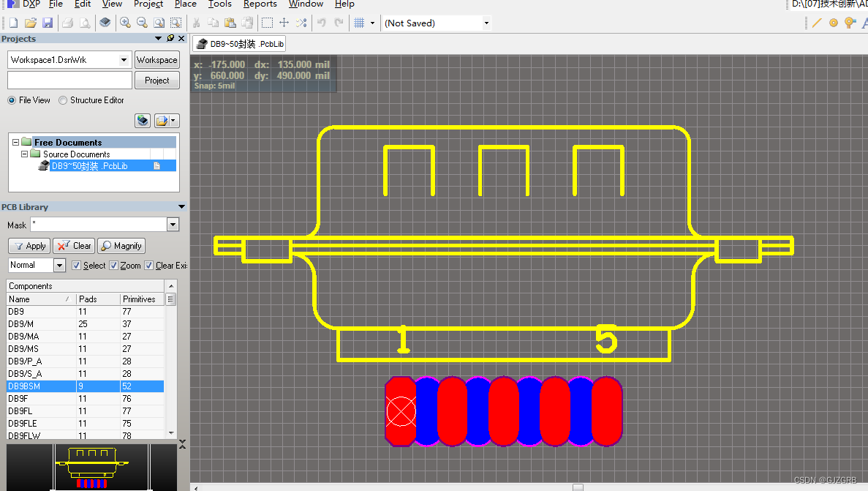Open the Workspace1.DsnWrk dropdown
This screenshot has height=491, width=868.
[x=124, y=60]
